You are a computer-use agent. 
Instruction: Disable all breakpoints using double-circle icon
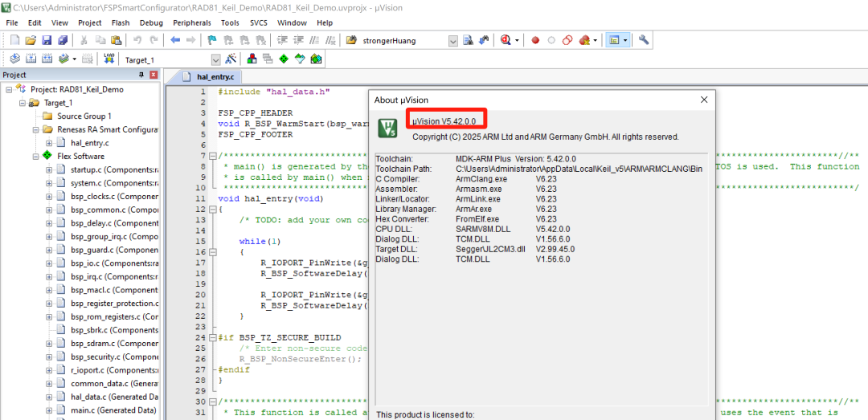pyautogui.click(x=567, y=40)
